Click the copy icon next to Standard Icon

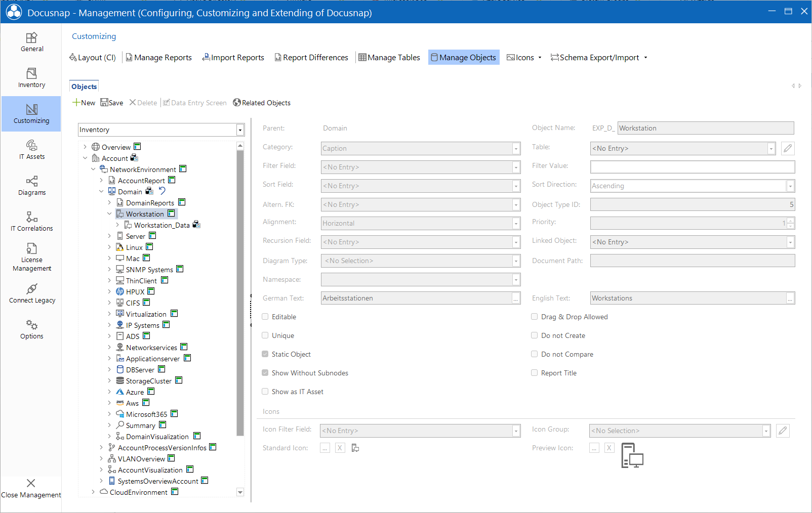click(355, 448)
